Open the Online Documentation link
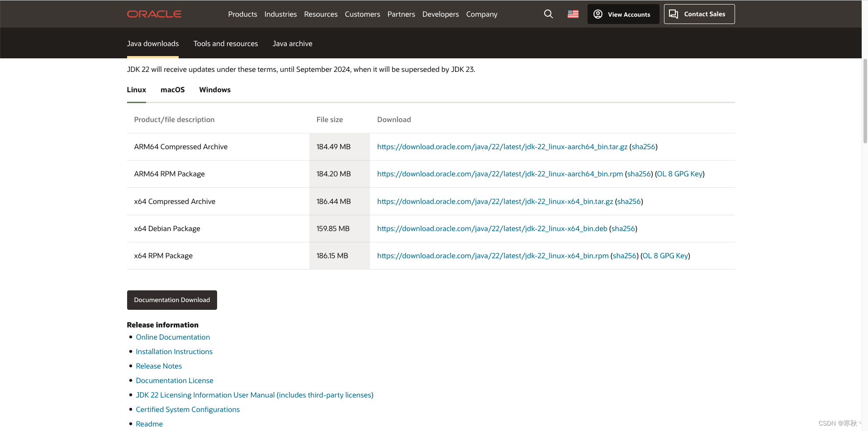 click(173, 337)
